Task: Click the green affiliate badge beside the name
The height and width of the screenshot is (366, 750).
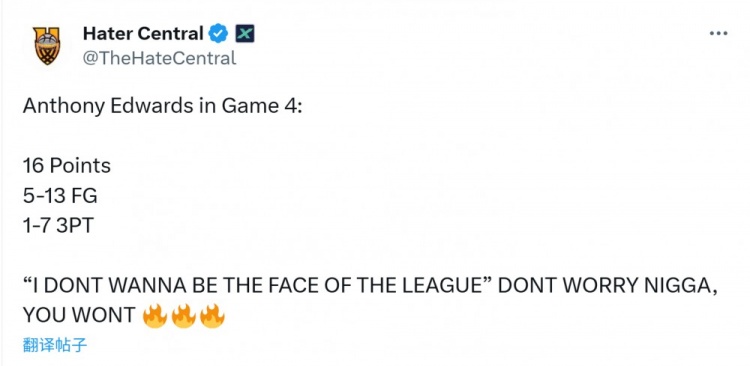Action: click(x=245, y=33)
